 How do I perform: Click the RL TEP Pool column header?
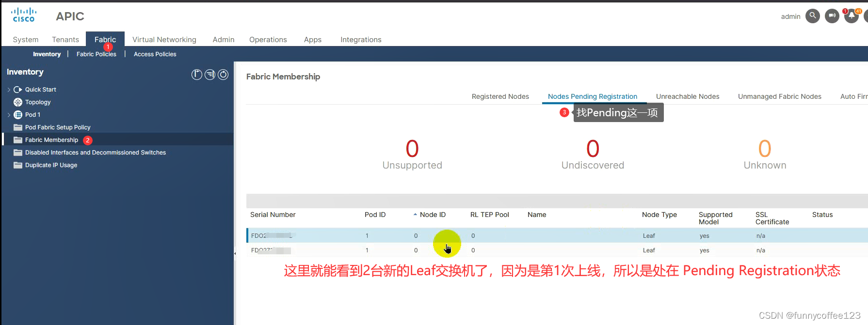[490, 215]
